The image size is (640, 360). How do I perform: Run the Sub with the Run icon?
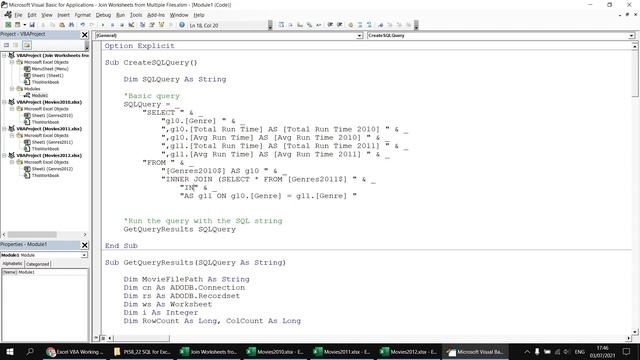point(103,25)
